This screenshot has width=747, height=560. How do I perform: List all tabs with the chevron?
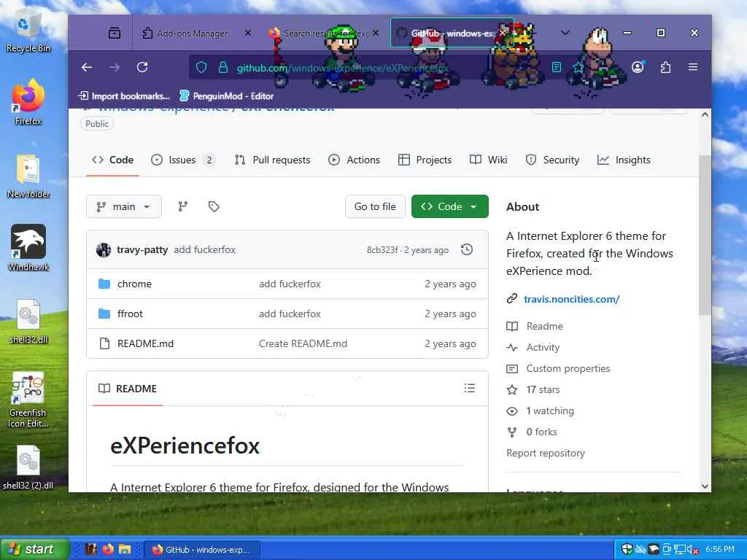565,33
